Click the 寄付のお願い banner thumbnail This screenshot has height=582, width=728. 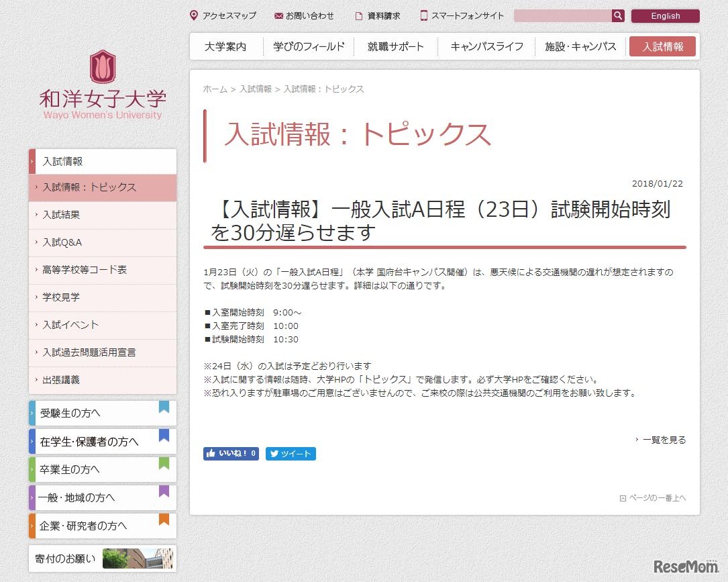pyautogui.click(x=137, y=559)
